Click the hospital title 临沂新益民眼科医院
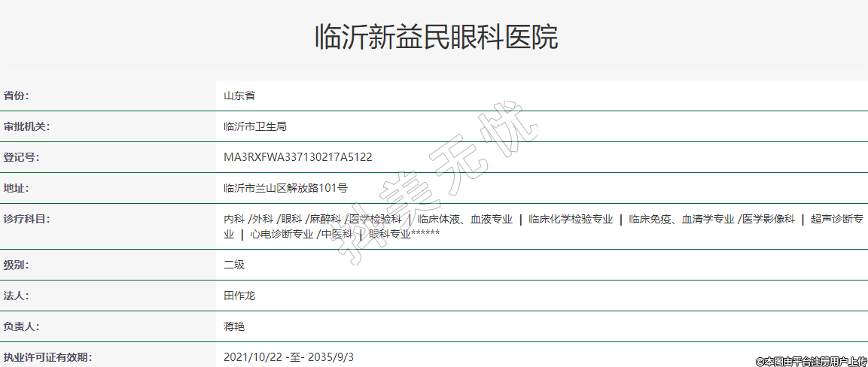 click(x=436, y=37)
